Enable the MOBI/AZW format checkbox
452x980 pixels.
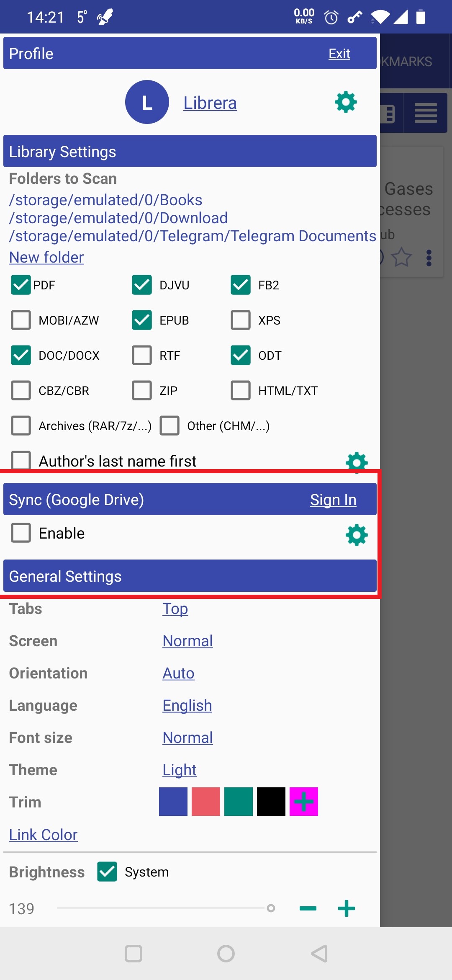pos(21,320)
